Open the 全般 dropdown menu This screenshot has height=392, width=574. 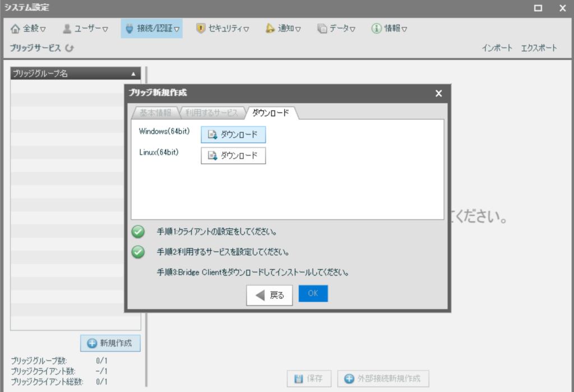(x=29, y=29)
